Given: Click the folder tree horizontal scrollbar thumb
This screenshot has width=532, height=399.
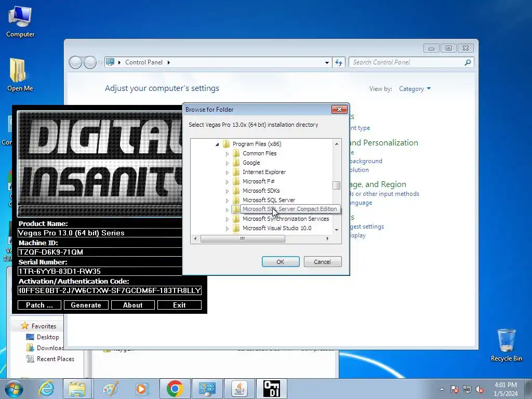Looking at the screenshot, I should point(243,239).
